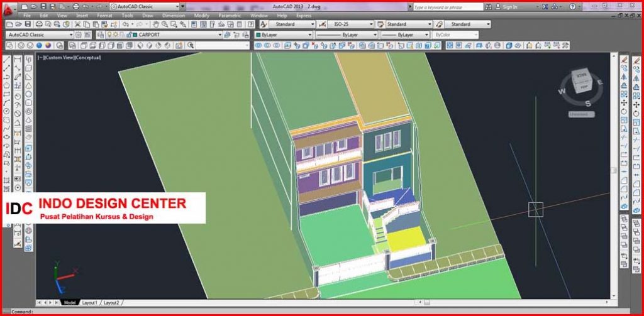The height and width of the screenshot is (316, 644).
Task: Select the Rectangle draw tool
Action: tap(6, 94)
